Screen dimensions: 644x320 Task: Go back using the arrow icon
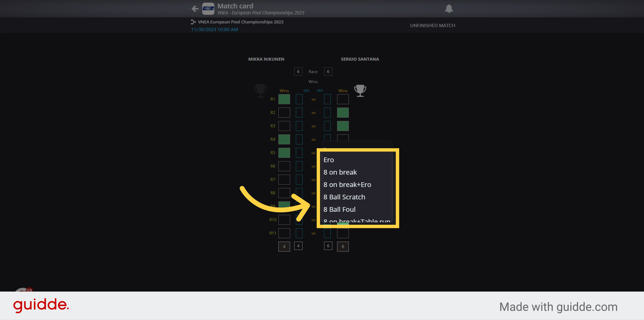pyautogui.click(x=195, y=9)
